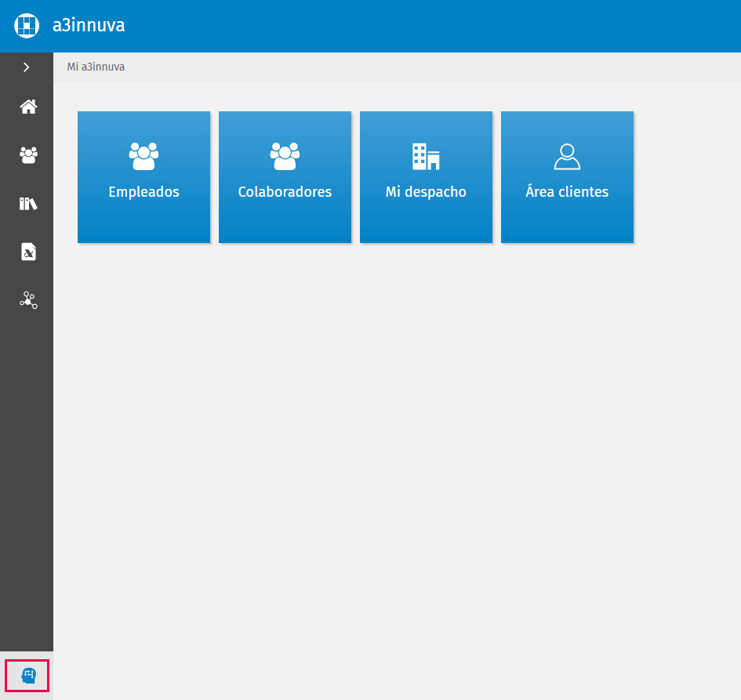741x700 pixels.
Task: Launch the assistant head icon in sidebar
Action: point(28,676)
